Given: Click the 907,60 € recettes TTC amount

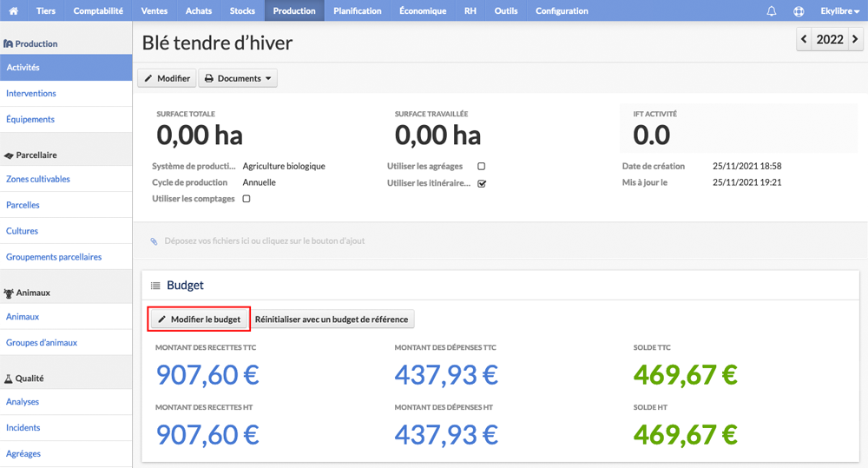Looking at the screenshot, I should 207,375.
